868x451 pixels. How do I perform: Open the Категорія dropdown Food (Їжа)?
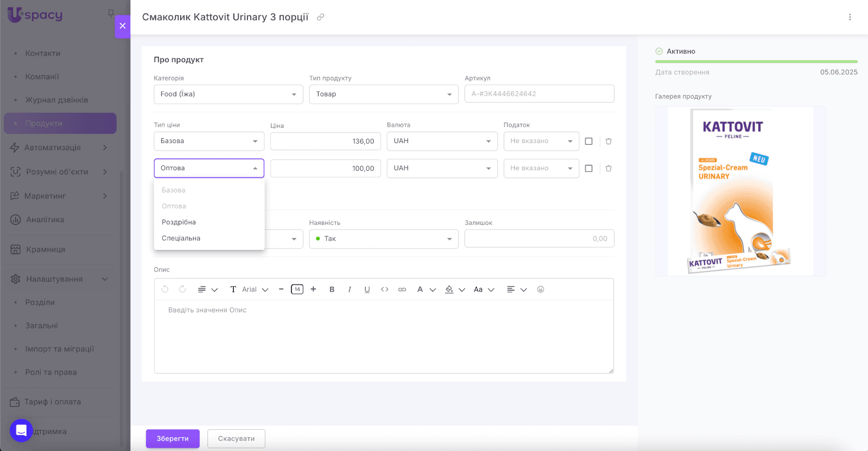(228, 94)
